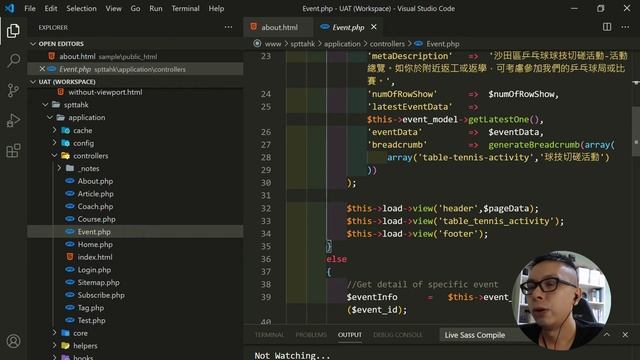The height and width of the screenshot is (360, 640).
Task: Open about.html in Open Editors list
Action: point(136,56)
